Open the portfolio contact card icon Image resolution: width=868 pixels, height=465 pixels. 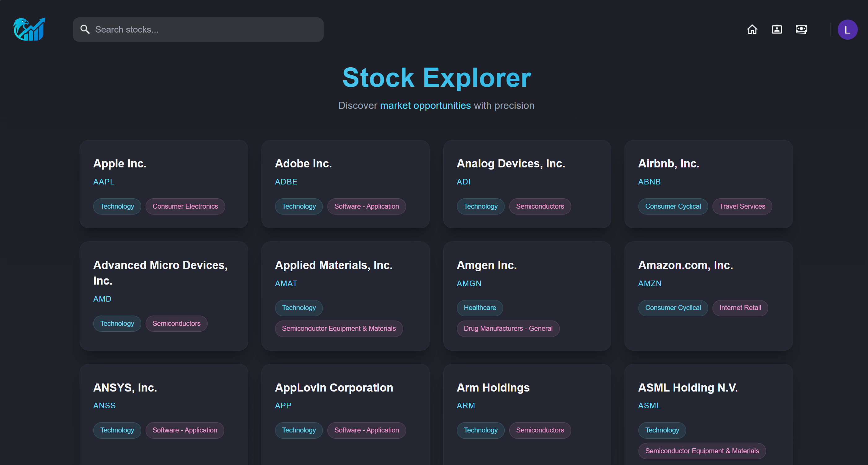coord(777,30)
